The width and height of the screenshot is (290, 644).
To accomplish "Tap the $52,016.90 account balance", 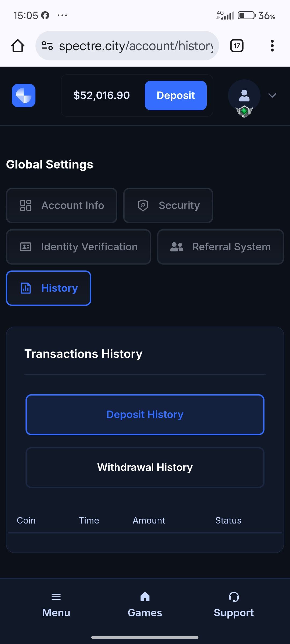I will point(102,96).
